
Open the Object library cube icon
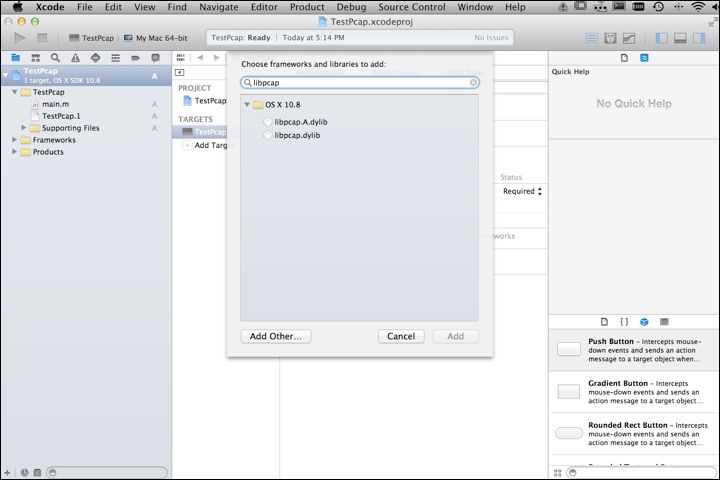tap(644, 322)
